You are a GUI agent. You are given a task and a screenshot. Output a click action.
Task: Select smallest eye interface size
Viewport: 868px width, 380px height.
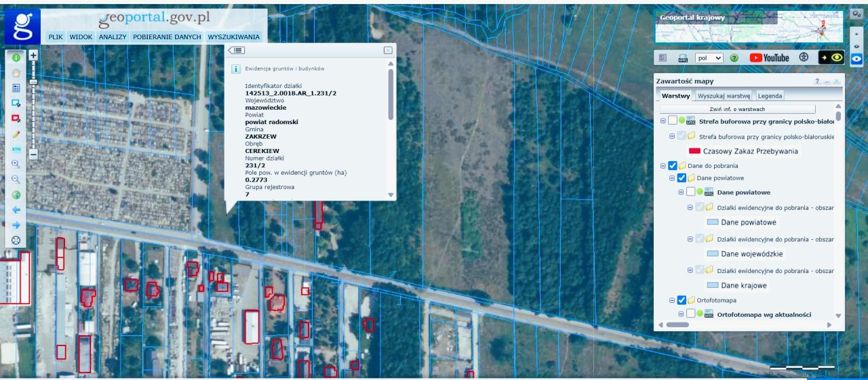pyautogui.click(x=856, y=33)
